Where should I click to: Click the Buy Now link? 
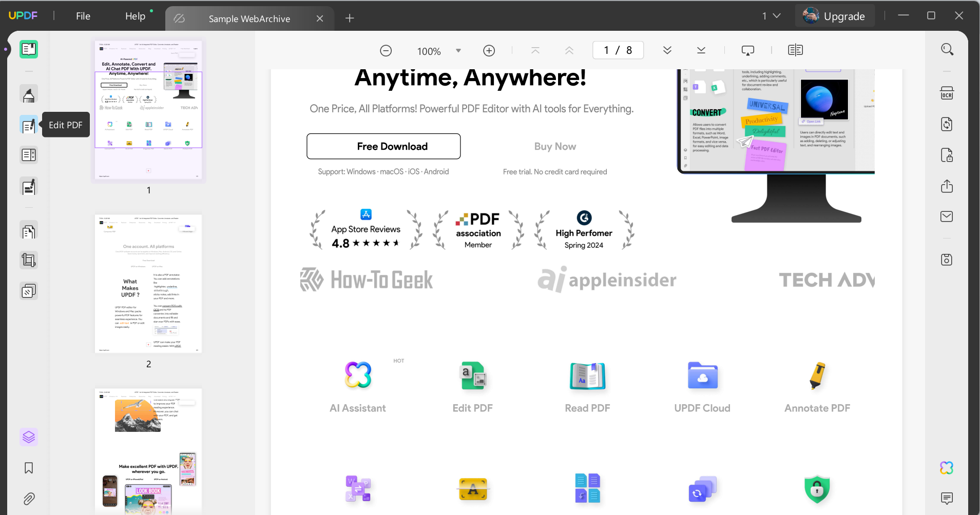(555, 146)
